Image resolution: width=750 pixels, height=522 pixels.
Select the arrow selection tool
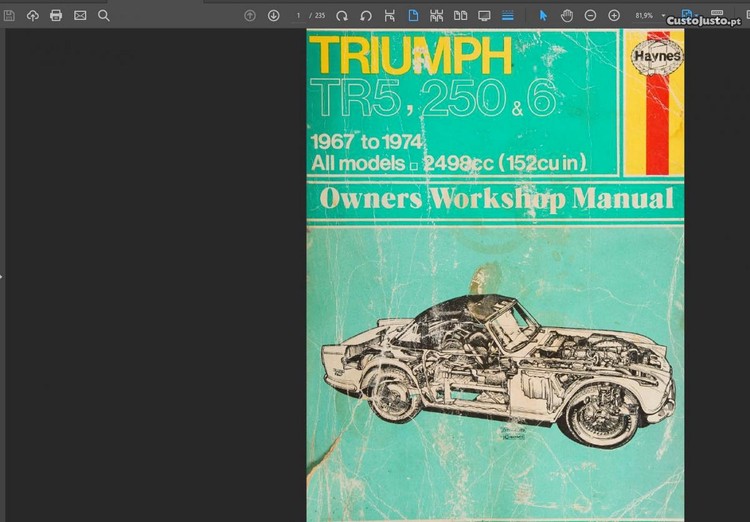tap(543, 16)
